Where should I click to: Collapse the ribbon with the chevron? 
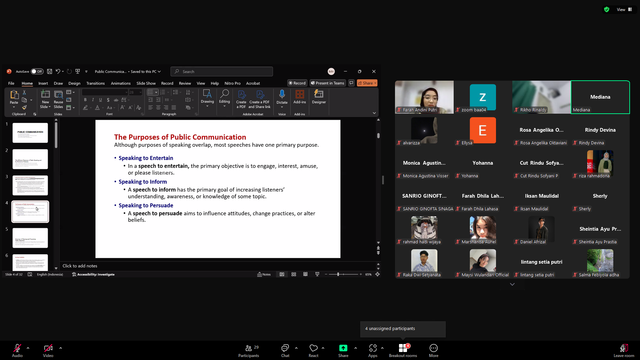pyautogui.click(x=374, y=113)
